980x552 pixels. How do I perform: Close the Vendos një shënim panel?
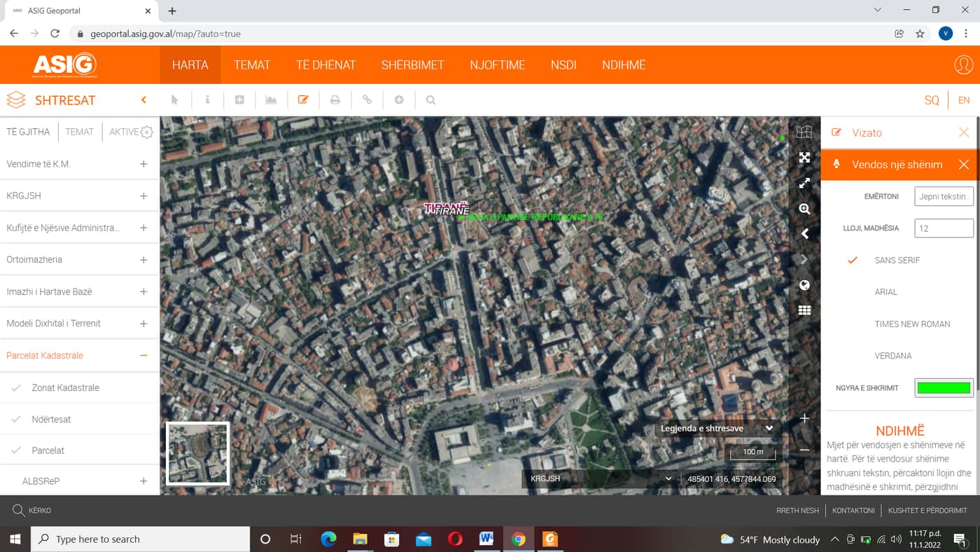(x=964, y=165)
